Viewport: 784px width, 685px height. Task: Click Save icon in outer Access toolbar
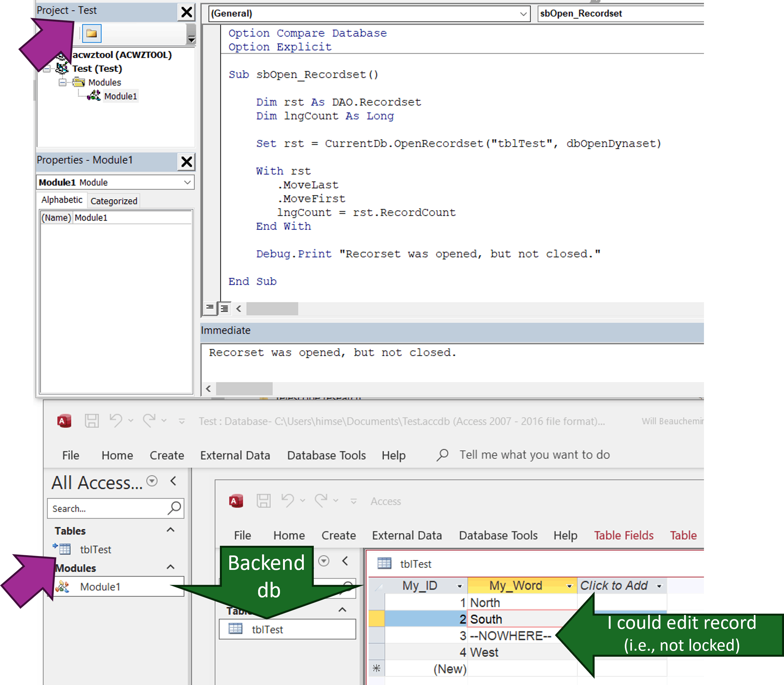coord(92,421)
